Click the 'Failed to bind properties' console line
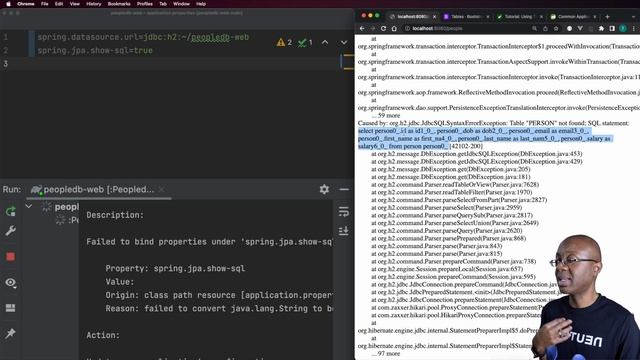Viewport: 640px width, 360px height. click(209, 242)
